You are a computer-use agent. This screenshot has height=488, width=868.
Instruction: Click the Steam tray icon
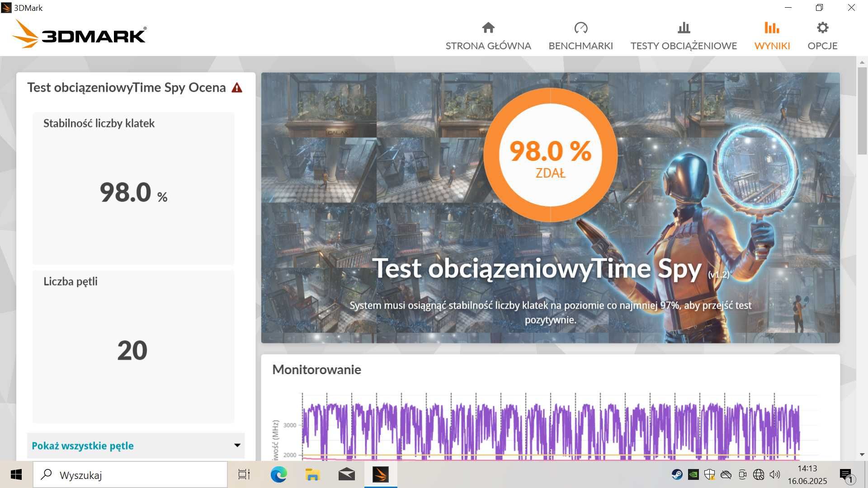click(x=677, y=474)
